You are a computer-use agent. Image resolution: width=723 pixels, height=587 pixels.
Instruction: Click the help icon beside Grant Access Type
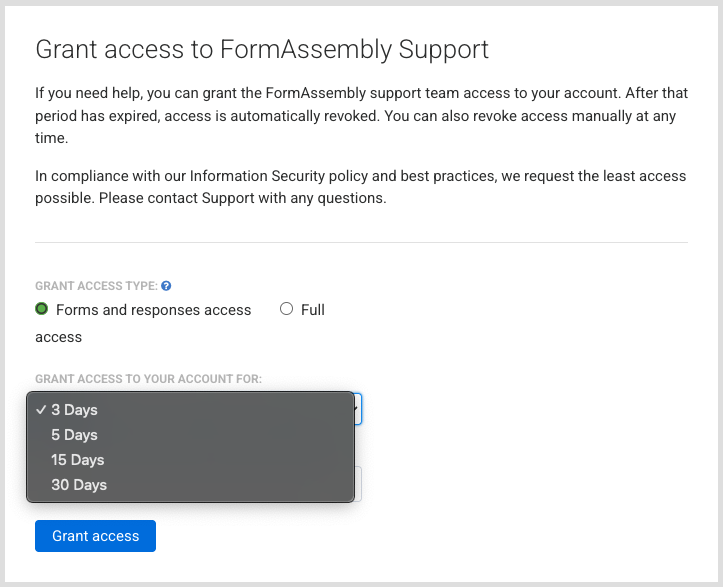click(166, 286)
